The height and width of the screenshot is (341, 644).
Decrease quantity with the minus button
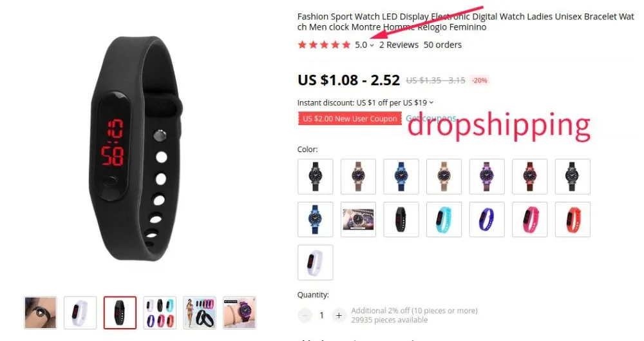click(x=305, y=315)
